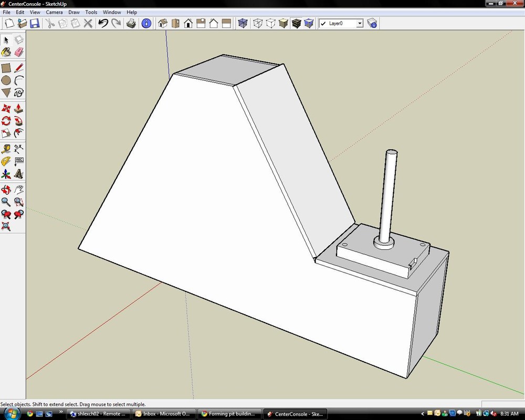Open the Draw menu
Image resolution: width=525 pixels, height=420 pixels.
(x=73, y=12)
